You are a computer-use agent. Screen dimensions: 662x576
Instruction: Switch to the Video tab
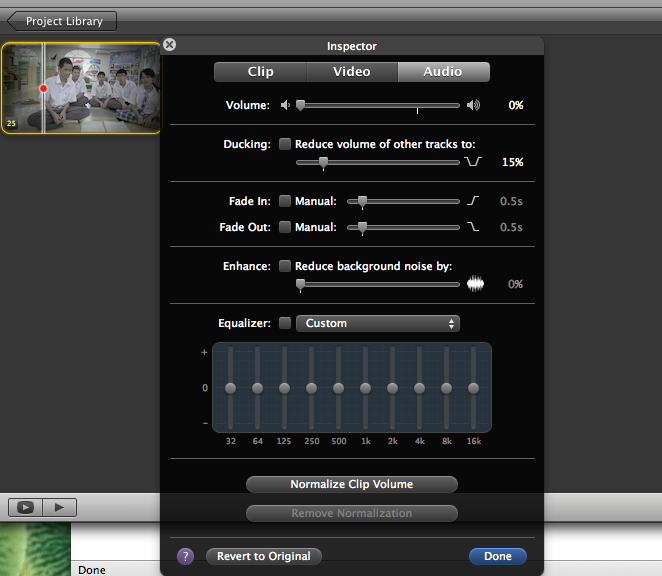pos(352,72)
